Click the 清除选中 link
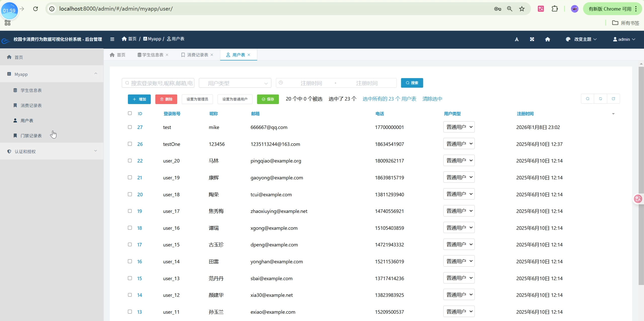Image resolution: width=644 pixels, height=321 pixels. pos(432,99)
